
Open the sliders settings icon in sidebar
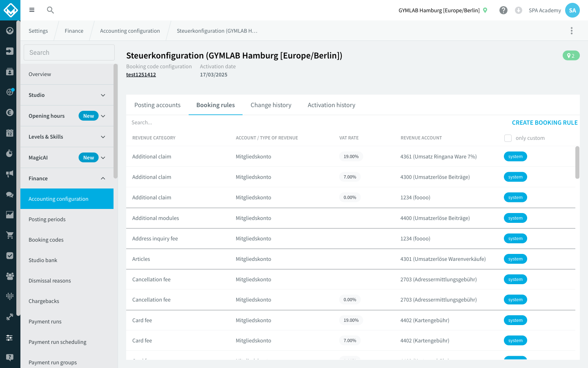pos(10,337)
